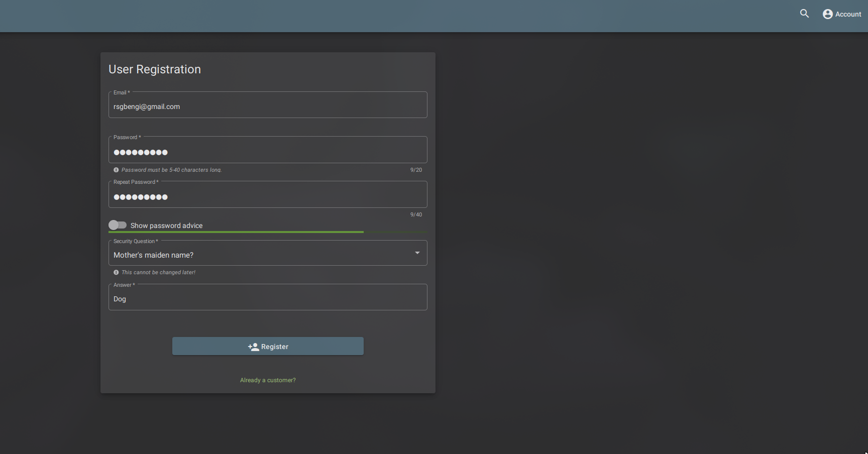Click the 'User Registration' heading
Viewport: 868px width, 454px height.
(x=155, y=69)
